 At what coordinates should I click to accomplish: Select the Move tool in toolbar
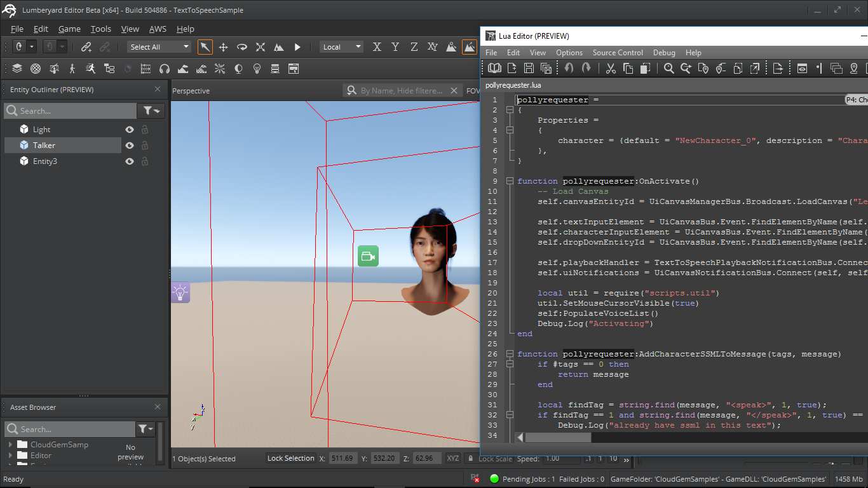point(224,47)
